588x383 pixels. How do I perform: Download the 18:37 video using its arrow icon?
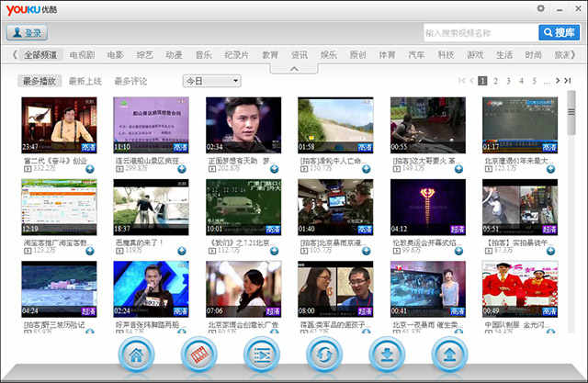click(182, 251)
